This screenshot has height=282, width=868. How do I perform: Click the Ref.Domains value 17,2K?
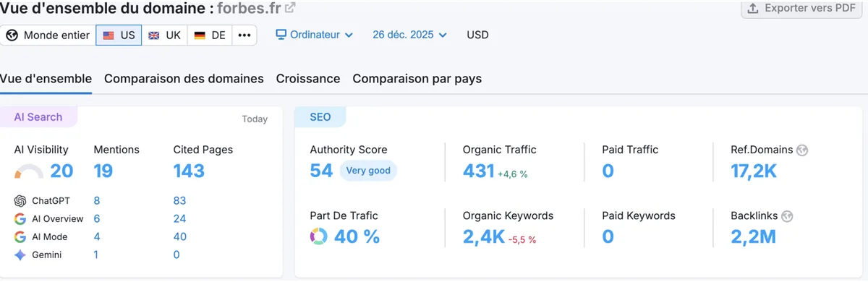point(754,171)
